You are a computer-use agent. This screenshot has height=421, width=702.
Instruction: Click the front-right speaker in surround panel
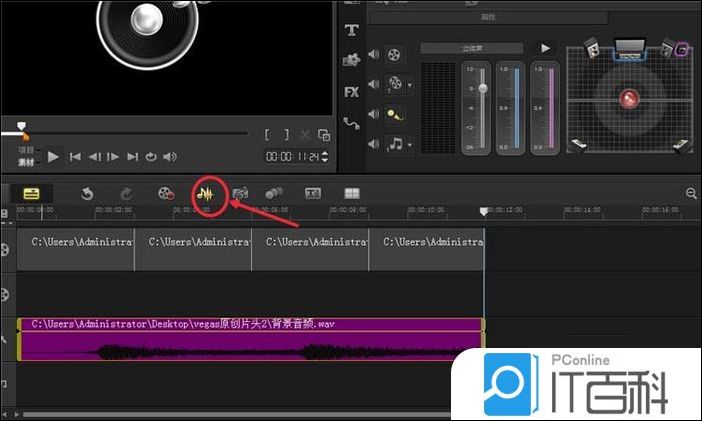coord(667,48)
